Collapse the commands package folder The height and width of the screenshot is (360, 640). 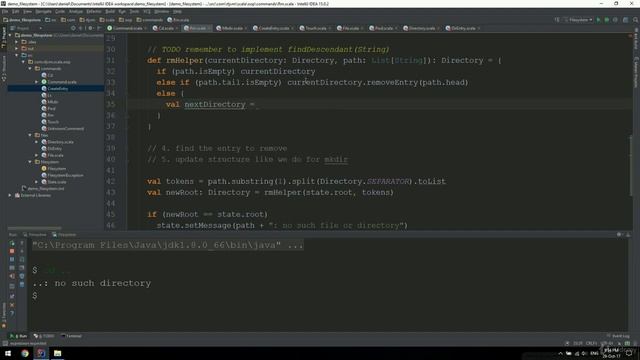click(x=30, y=69)
